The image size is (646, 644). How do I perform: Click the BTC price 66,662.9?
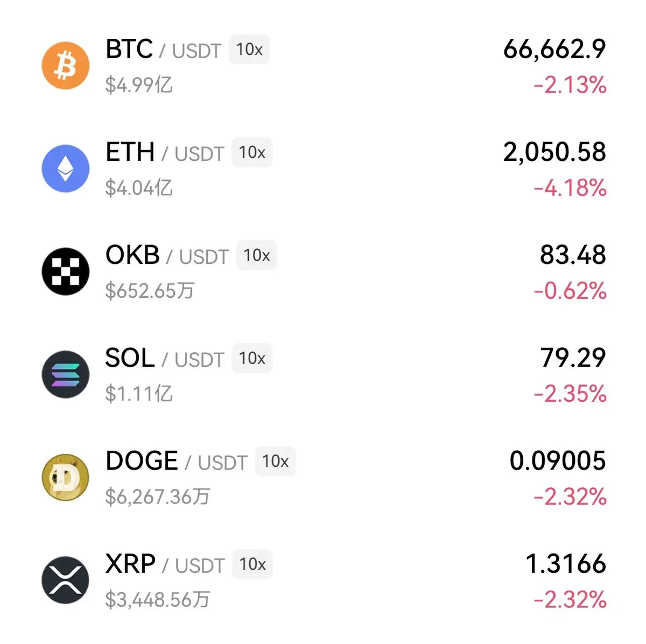[x=554, y=50]
